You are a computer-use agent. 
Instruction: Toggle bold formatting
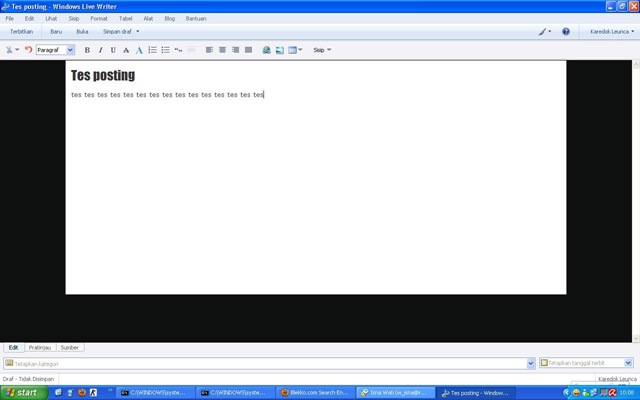[87, 50]
